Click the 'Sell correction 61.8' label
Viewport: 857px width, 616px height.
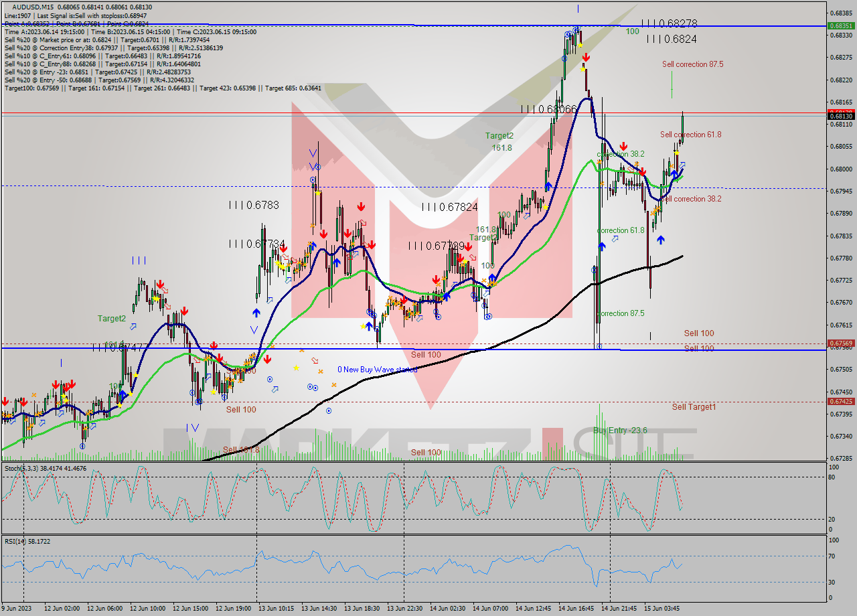690,135
